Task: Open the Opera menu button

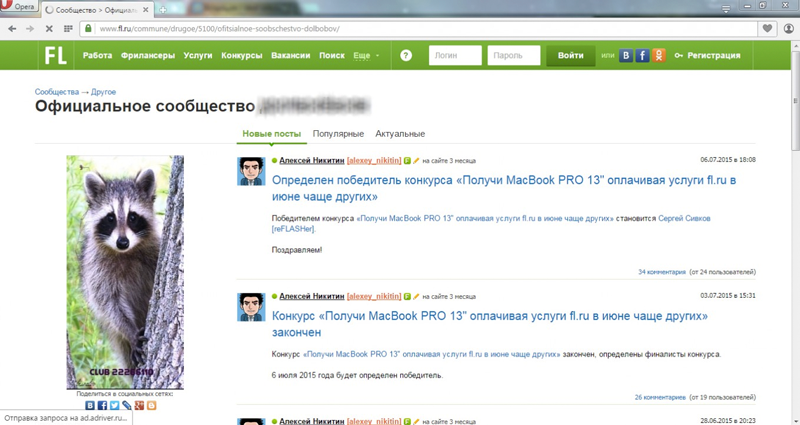Action: pyautogui.click(x=19, y=8)
